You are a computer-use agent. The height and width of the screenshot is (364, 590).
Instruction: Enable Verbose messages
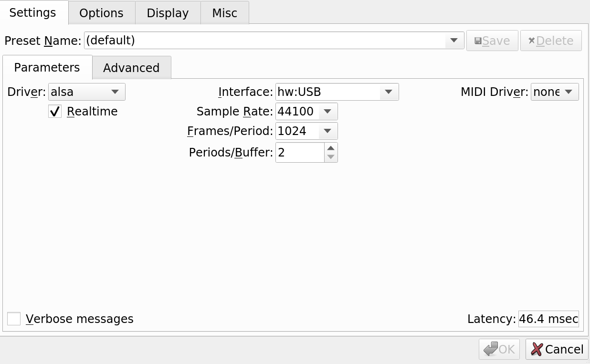click(x=13, y=318)
